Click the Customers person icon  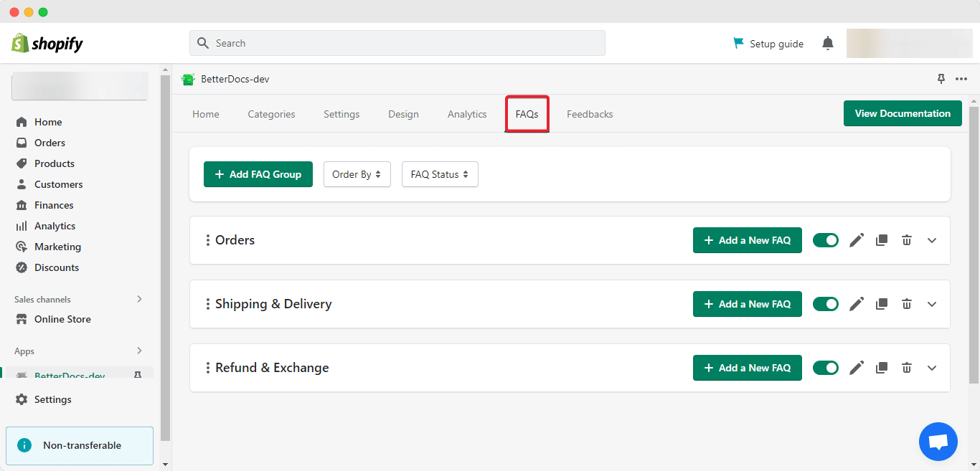pyautogui.click(x=22, y=184)
